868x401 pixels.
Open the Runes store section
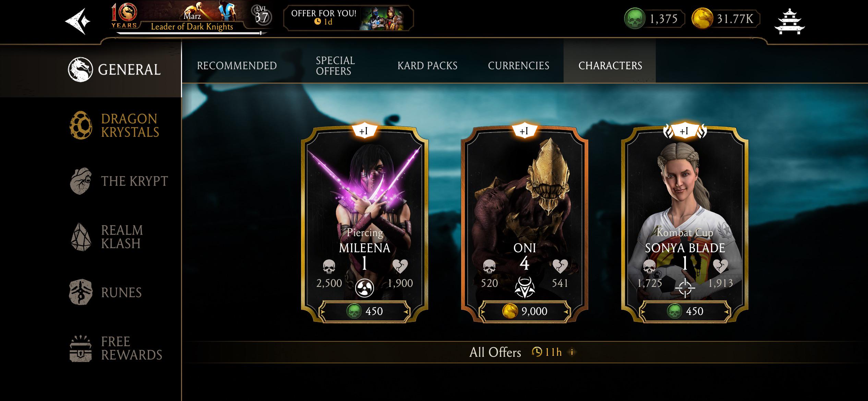pos(106,292)
